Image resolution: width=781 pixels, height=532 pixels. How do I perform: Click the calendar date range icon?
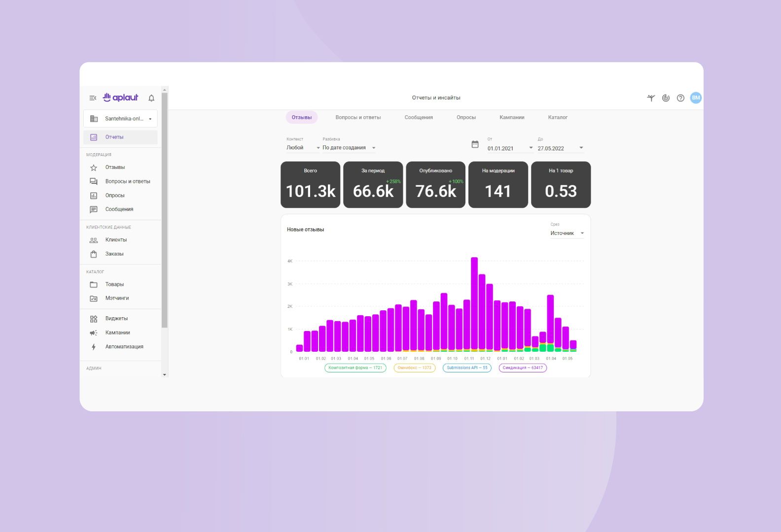click(x=475, y=144)
